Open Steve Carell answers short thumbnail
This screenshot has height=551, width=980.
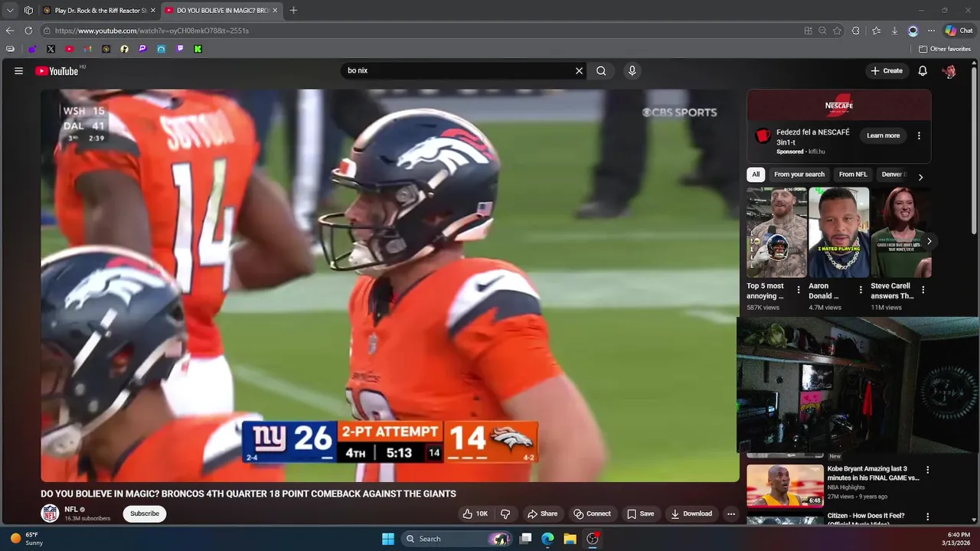pos(900,233)
